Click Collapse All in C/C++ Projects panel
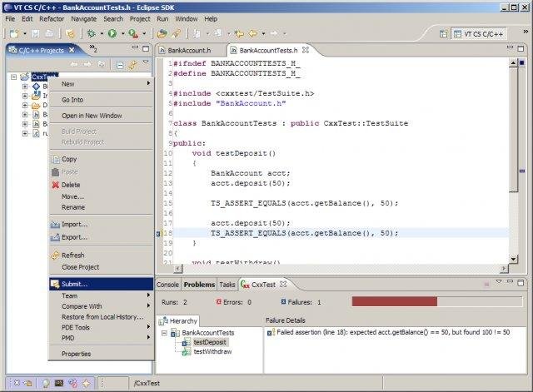Image resolution: width=533 pixels, height=392 pixels. (119, 64)
